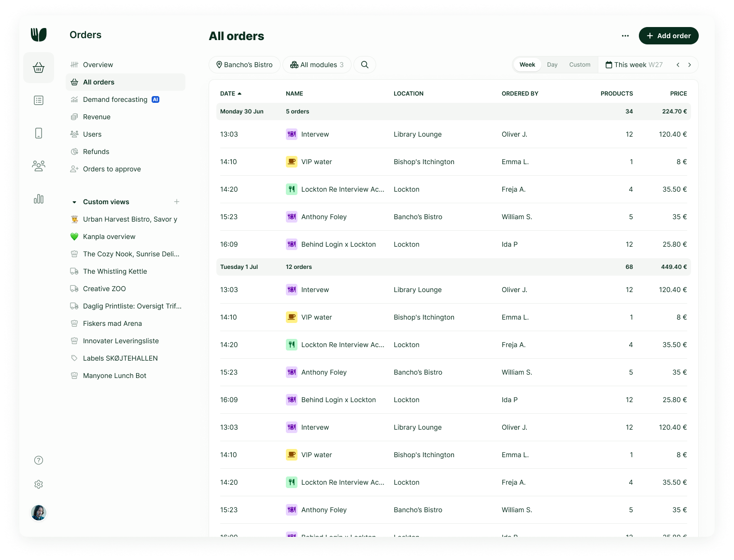Open the three-dot more options menu

[x=625, y=36]
